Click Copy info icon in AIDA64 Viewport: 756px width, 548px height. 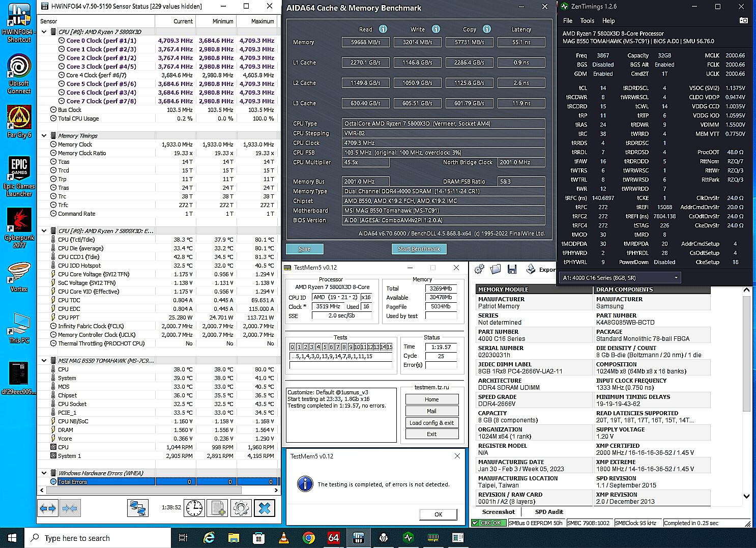[486, 29]
